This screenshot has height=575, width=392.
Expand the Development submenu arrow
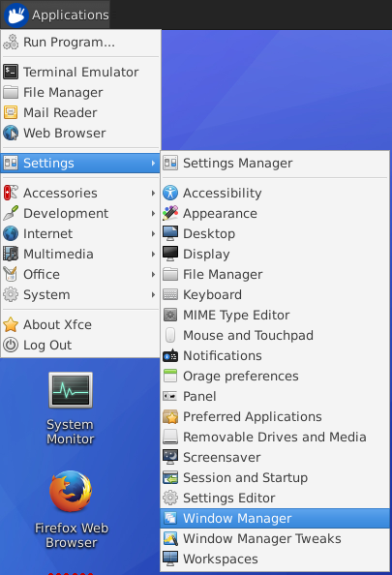click(x=153, y=213)
